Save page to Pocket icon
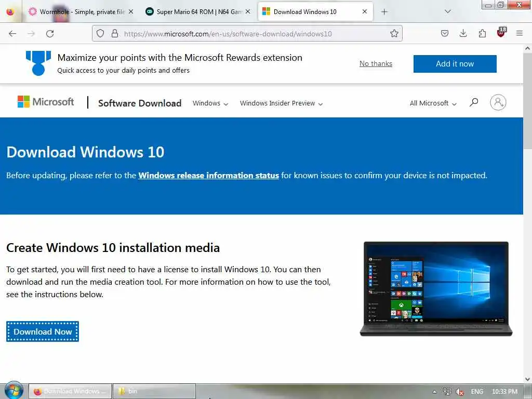Image resolution: width=532 pixels, height=399 pixels. [445, 33]
